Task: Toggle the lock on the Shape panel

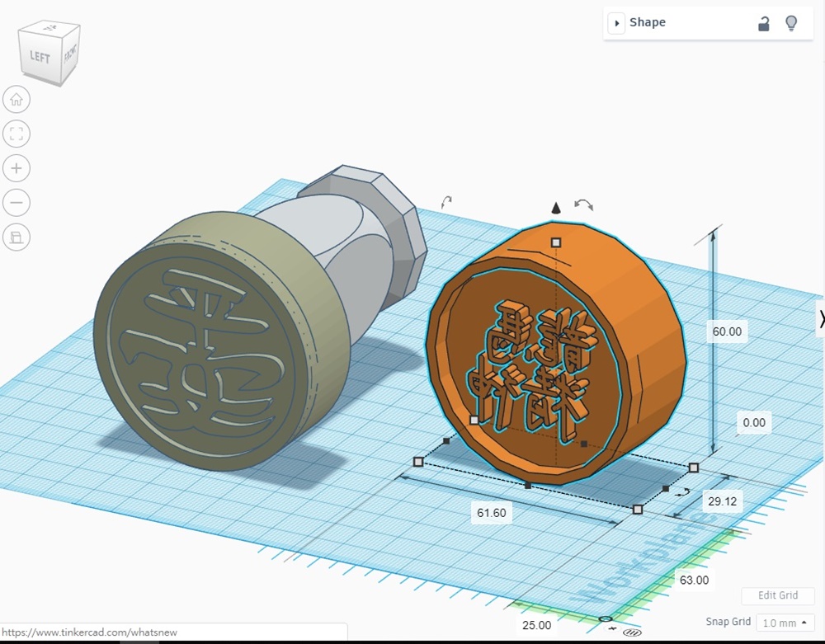Action: point(763,23)
